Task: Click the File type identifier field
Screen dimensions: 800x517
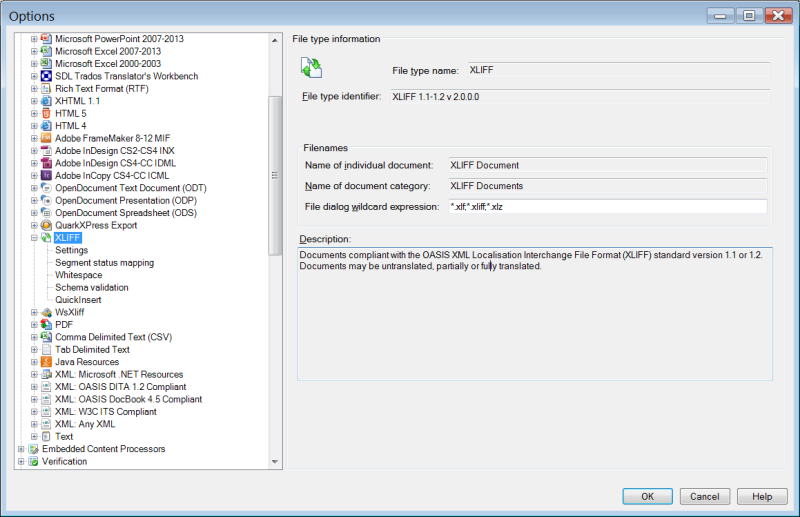Action: pyautogui.click(x=580, y=96)
